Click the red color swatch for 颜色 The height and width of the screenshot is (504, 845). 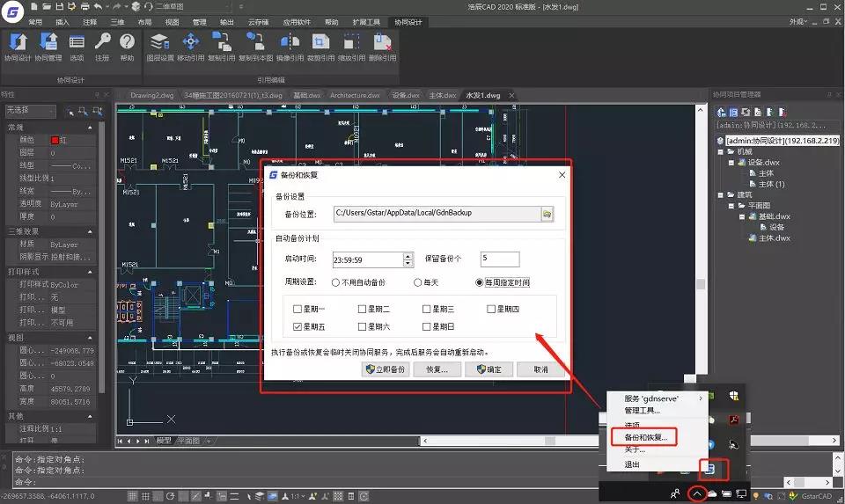click(x=55, y=140)
